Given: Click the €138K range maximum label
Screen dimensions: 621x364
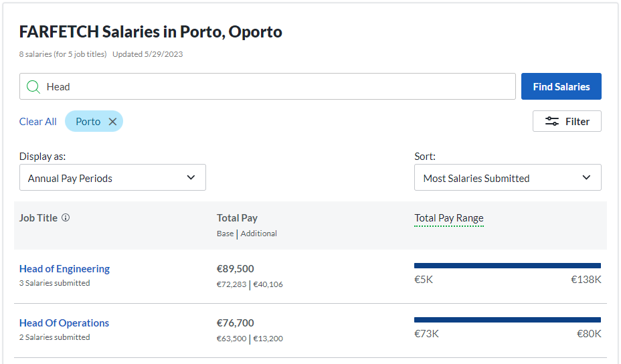Looking at the screenshot, I should pyautogui.click(x=586, y=280).
